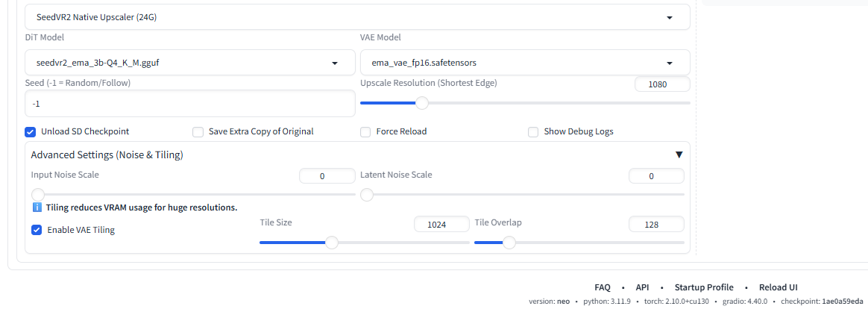Screen dimensions: 868x312
Task: Enable Save Extra Copy of Original
Action: (x=198, y=132)
